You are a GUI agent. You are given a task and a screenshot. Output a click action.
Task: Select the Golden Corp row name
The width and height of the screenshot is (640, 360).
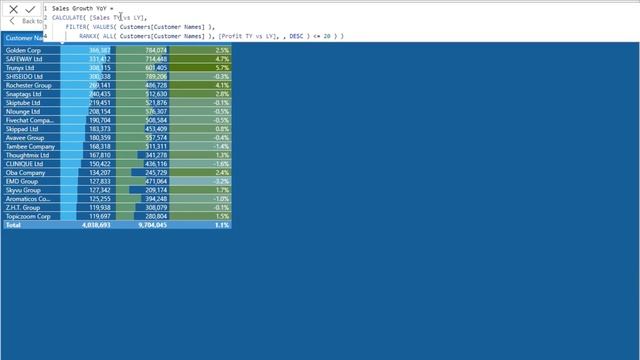23,50
